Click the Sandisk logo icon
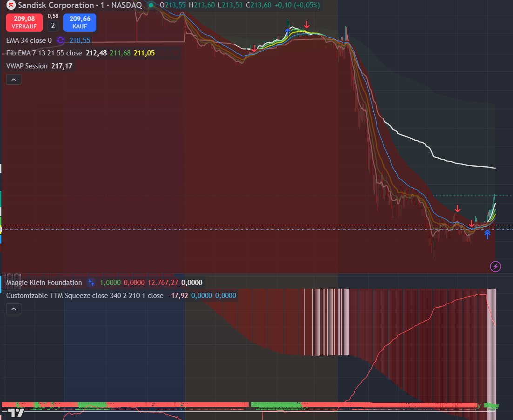The width and height of the screenshot is (513, 420). [x=11, y=5]
